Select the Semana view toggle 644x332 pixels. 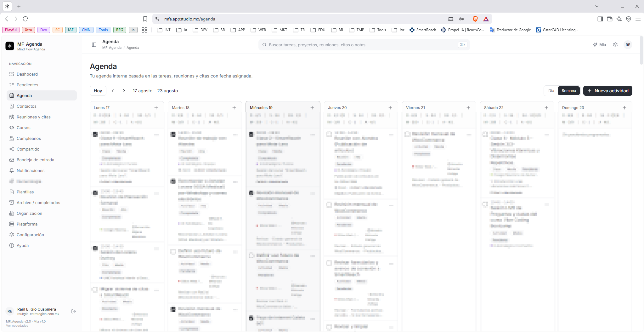pyautogui.click(x=569, y=91)
